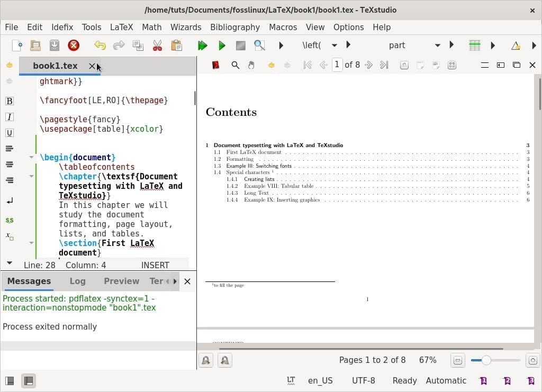Screen dimensions: 542x392
Task: Toggle grid page layout in the PDF viewer
Action: coord(452,65)
